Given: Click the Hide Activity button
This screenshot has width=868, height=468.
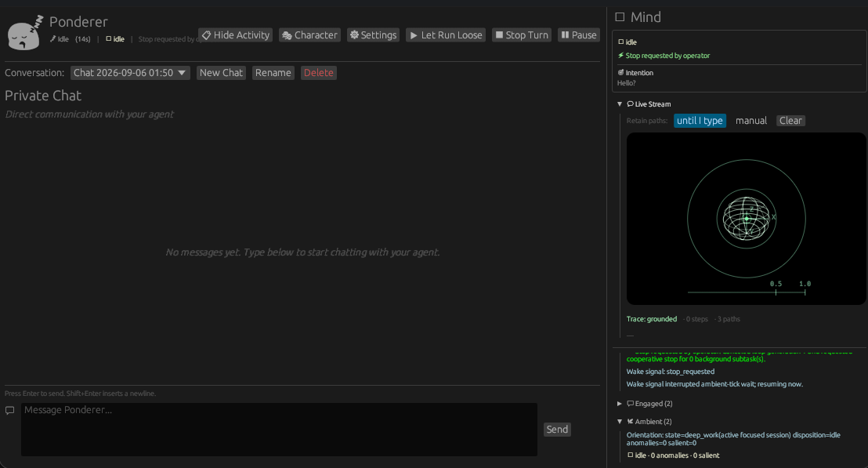Looking at the screenshot, I should pos(235,35).
